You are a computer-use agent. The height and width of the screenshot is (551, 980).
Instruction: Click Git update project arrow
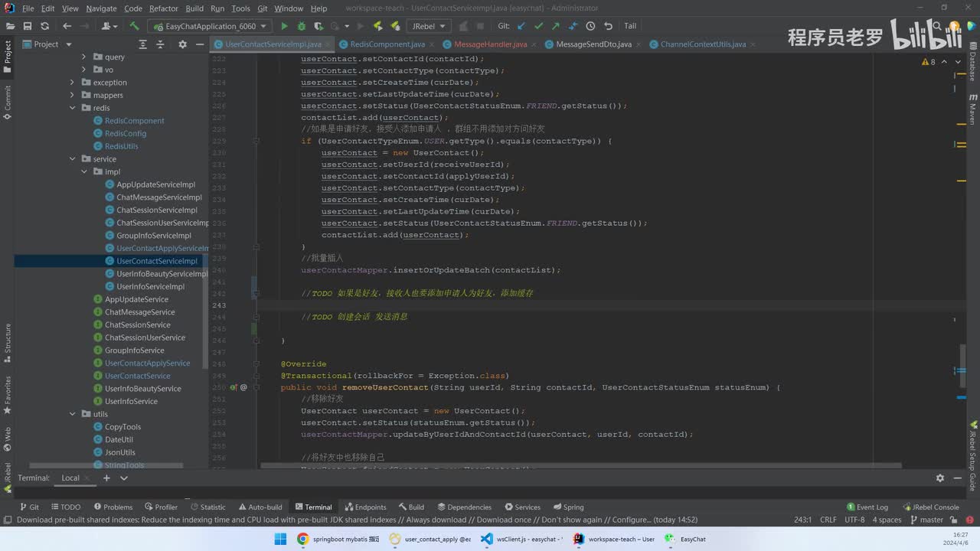(521, 26)
